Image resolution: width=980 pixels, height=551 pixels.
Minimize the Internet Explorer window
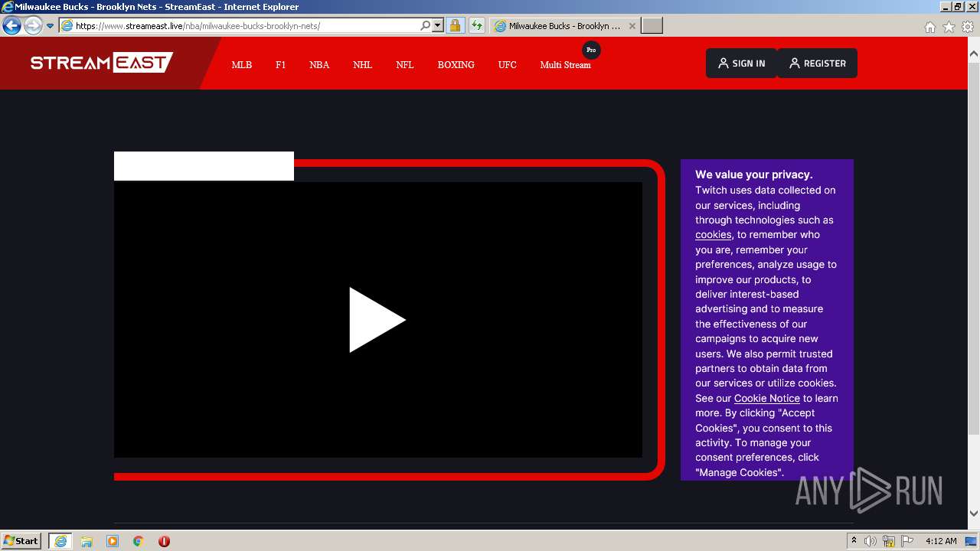946,6
